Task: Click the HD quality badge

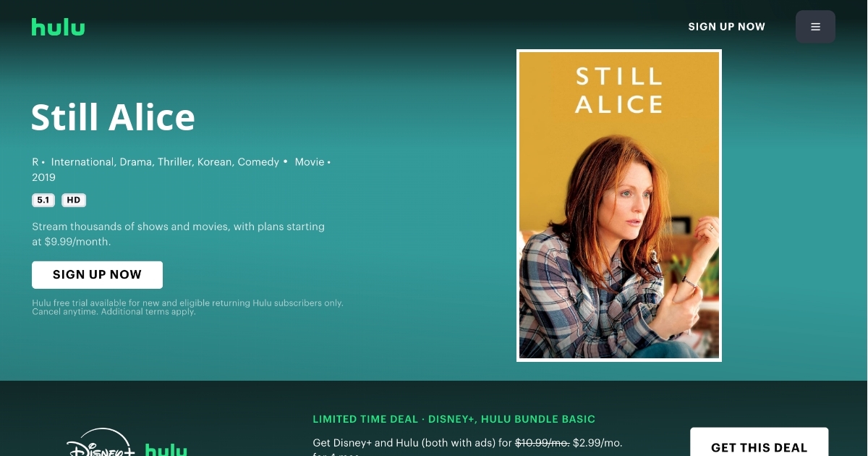Action: (x=74, y=200)
